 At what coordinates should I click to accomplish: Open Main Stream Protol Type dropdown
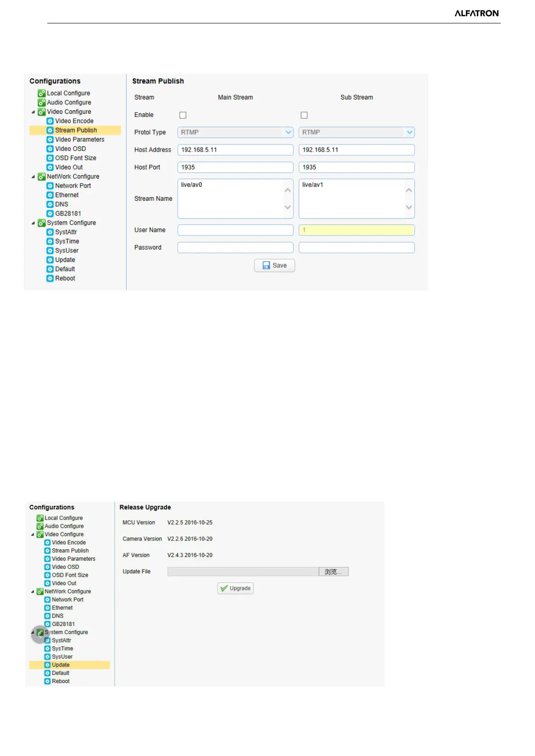[288, 132]
